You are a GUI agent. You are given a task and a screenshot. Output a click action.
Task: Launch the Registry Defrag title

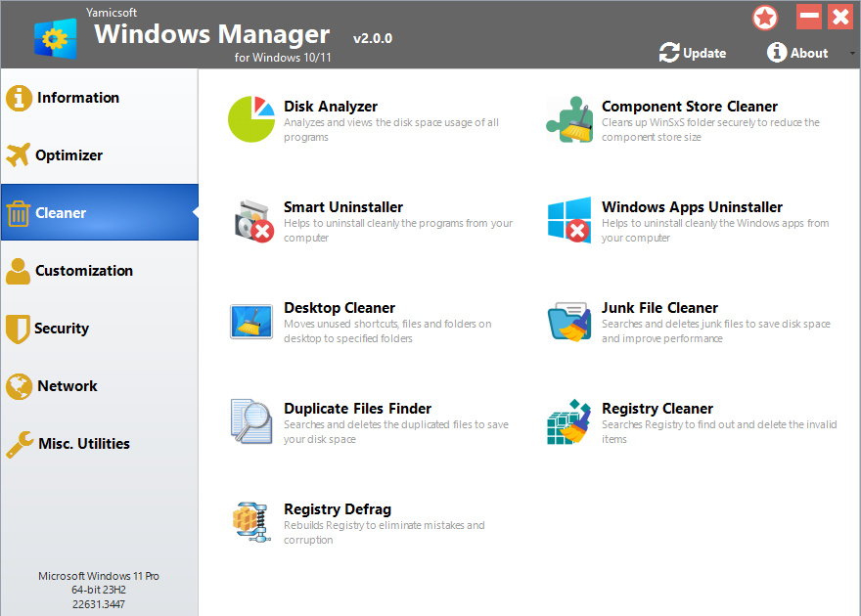coord(338,509)
